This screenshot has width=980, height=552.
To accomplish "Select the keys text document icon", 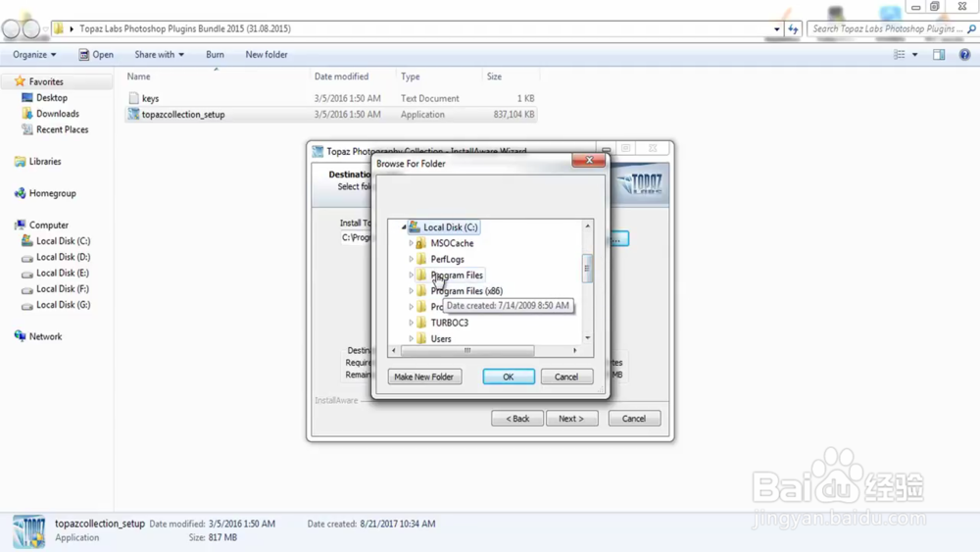I will click(133, 98).
